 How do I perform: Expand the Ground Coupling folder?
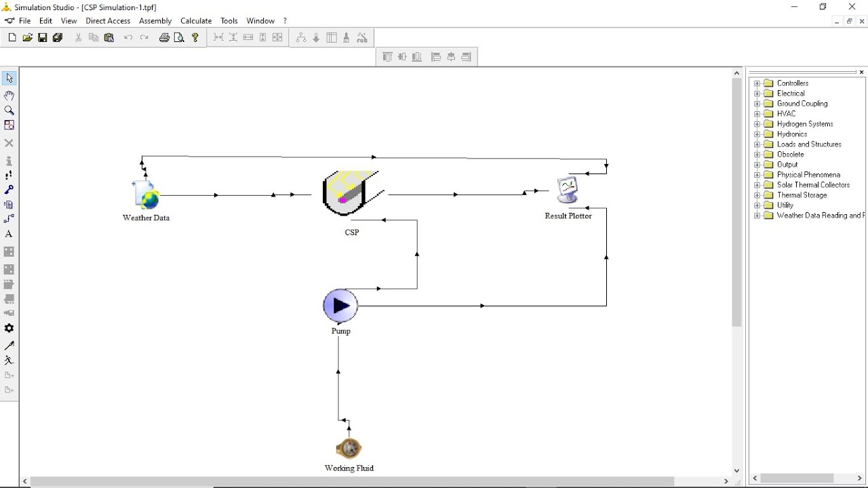(x=757, y=104)
